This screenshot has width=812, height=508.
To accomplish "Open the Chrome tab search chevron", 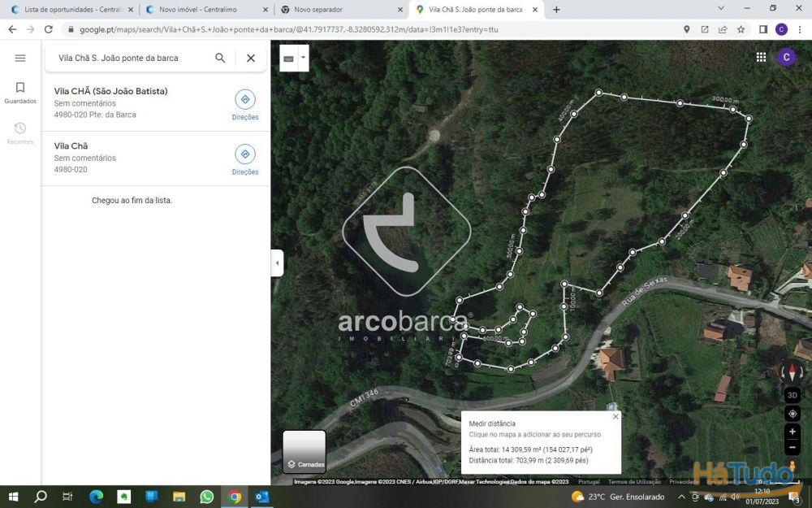I will pyautogui.click(x=721, y=9).
